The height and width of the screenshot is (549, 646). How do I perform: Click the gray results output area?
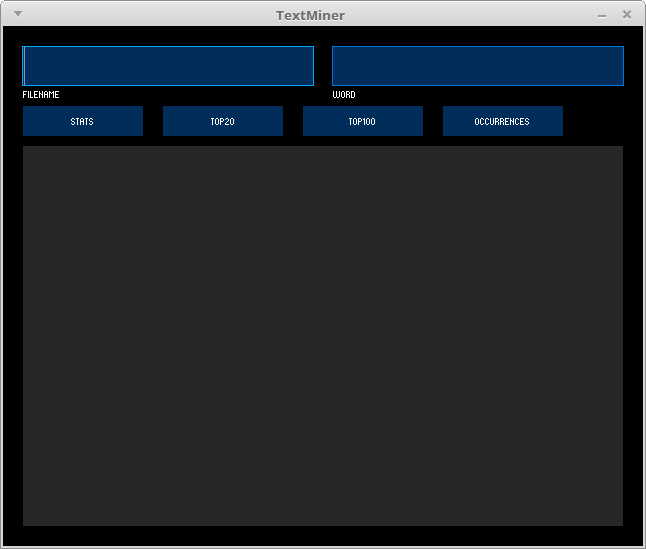[x=323, y=336]
